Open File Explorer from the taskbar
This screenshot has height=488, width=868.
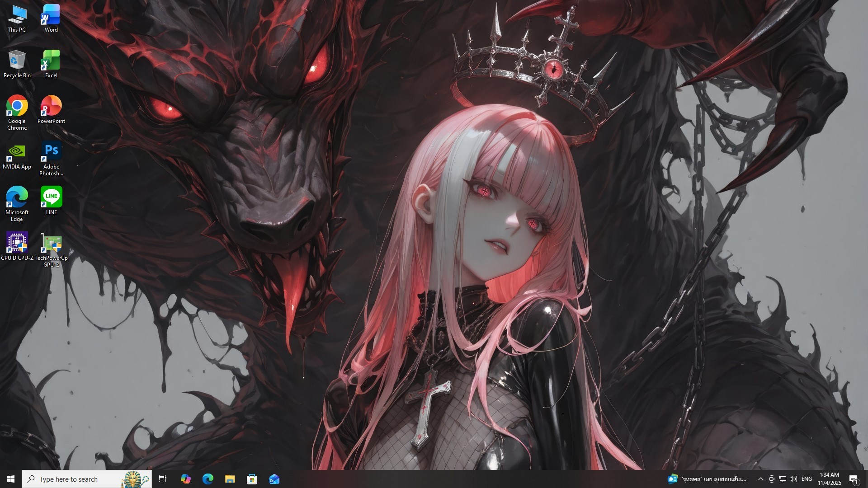pos(230,479)
